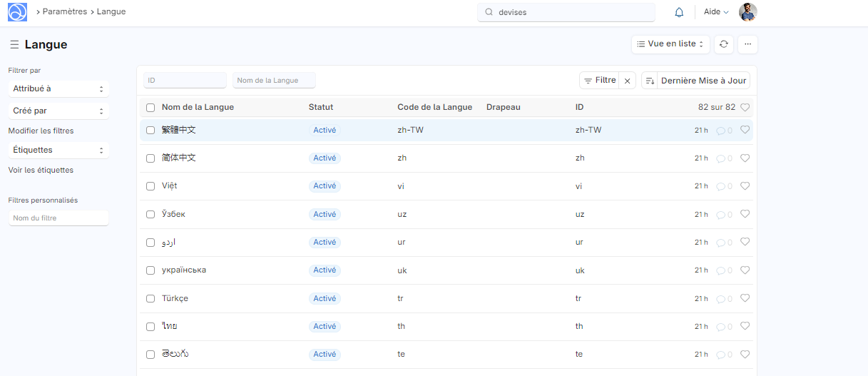868x376 pixels.
Task: Refresh the language list
Action: (x=723, y=44)
